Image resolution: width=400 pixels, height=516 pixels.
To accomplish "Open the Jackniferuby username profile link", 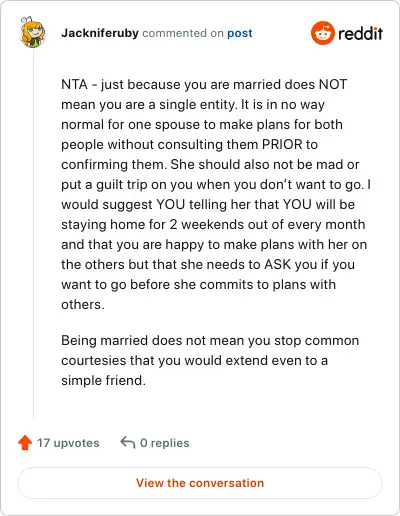I will [x=100, y=33].
